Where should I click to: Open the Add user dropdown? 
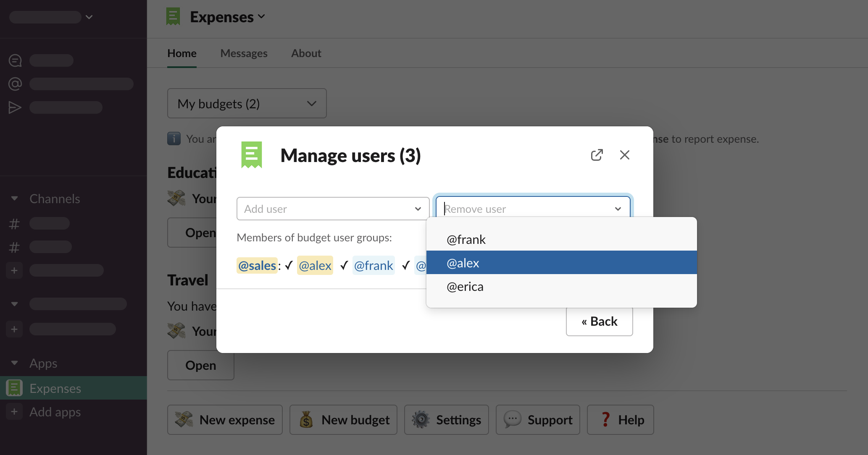[x=333, y=209]
